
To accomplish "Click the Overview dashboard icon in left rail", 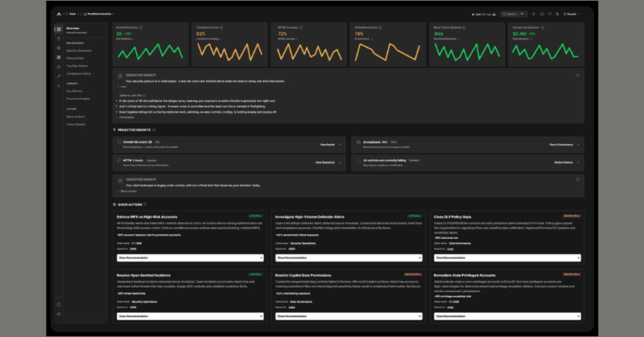I will coord(58,29).
